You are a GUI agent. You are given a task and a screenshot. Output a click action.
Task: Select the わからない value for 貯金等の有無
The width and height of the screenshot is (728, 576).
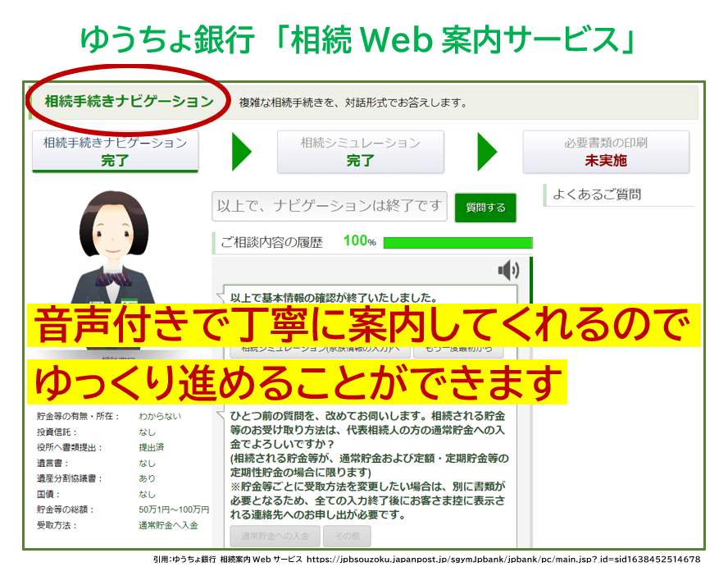pos(160,416)
